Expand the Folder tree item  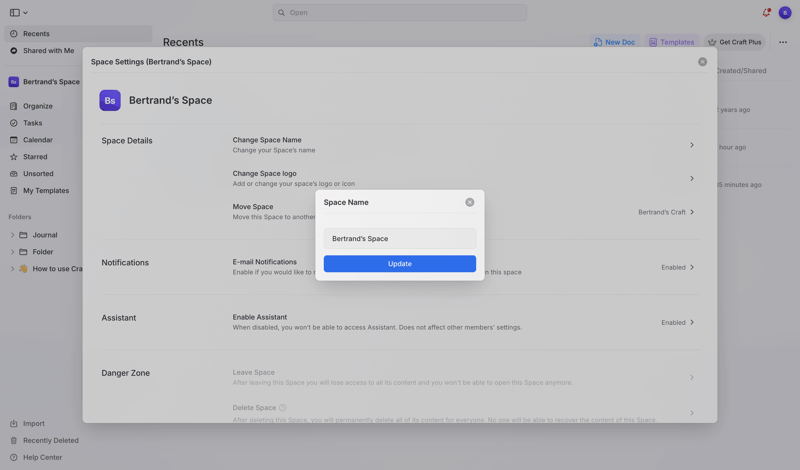(x=13, y=252)
